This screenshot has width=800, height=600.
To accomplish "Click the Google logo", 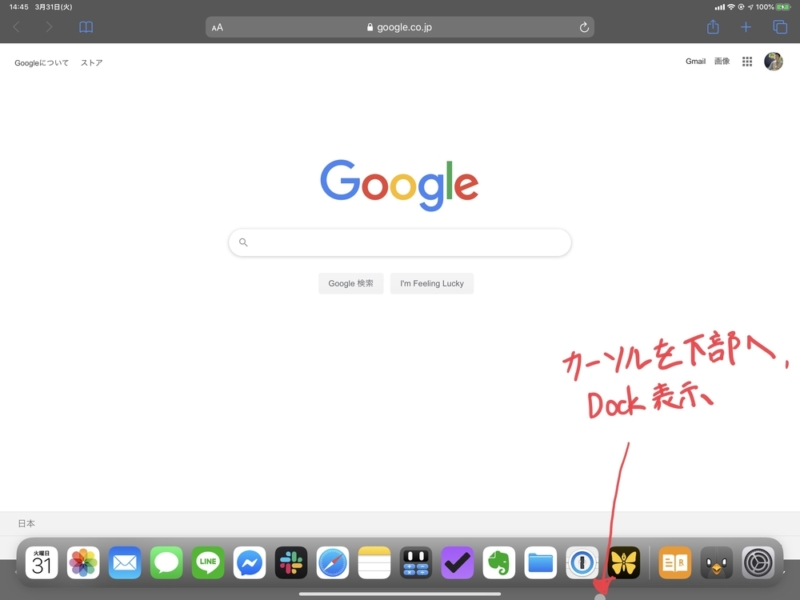I will [399, 185].
